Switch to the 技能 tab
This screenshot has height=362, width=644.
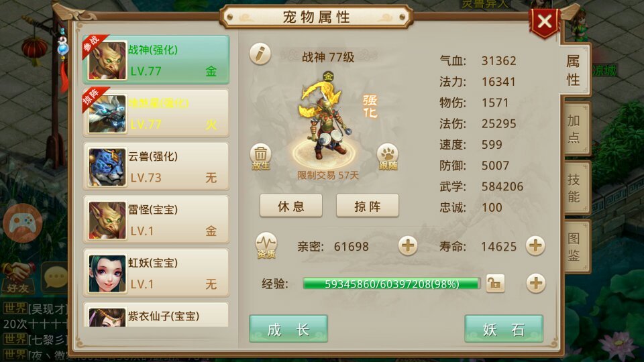point(575,188)
